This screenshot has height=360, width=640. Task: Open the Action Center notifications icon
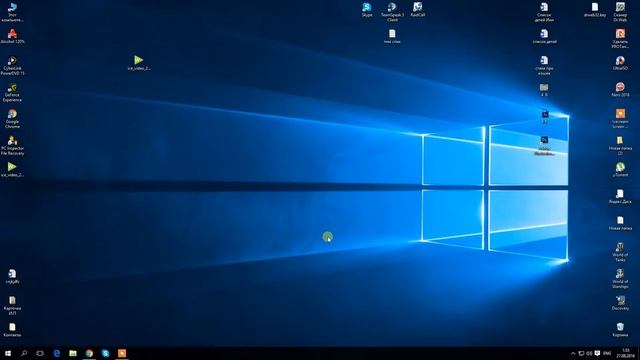pyautogui.click(x=598, y=353)
